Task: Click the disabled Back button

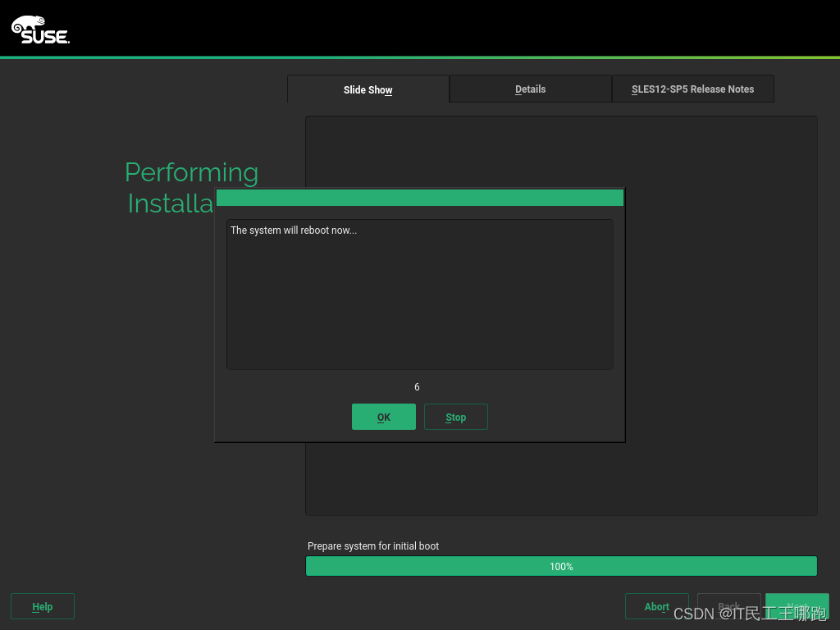Action: 728,606
